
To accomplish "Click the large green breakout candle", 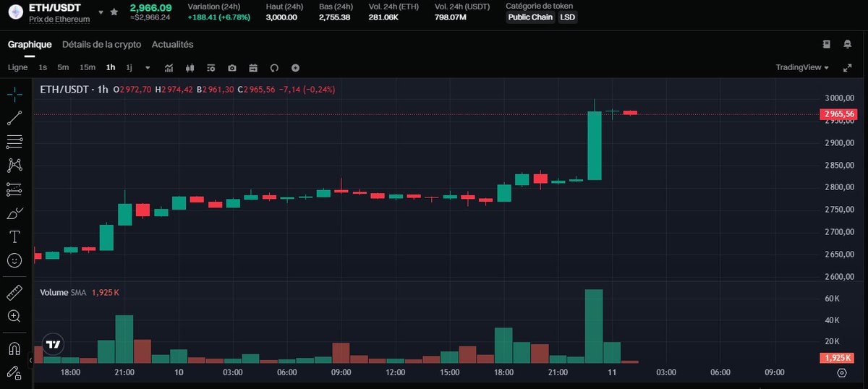I will pos(595,145).
